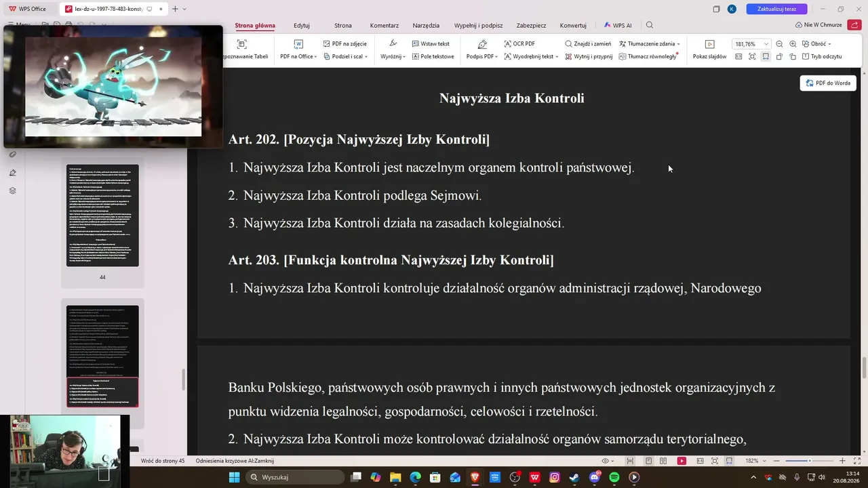
Task: Open the layers sidebar icon
Action: (x=12, y=190)
